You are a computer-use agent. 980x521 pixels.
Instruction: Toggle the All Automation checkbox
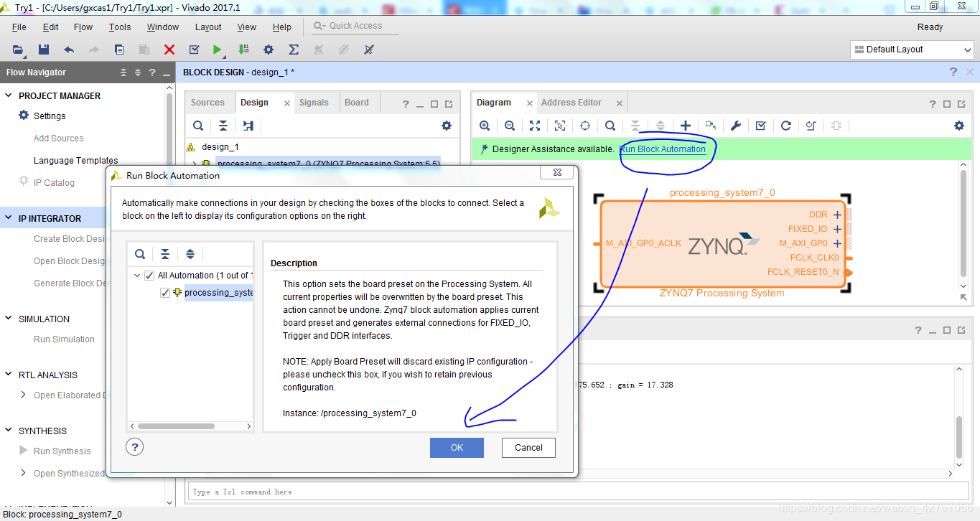point(149,276)
